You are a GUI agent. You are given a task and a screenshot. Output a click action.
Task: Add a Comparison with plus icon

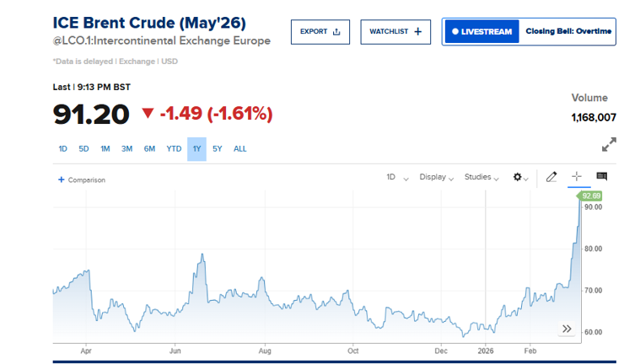pos(81,179)
